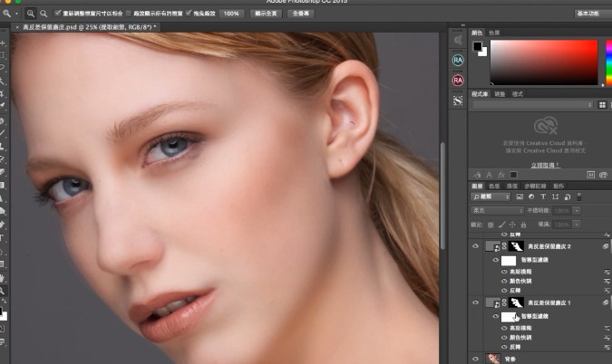Click the add graphic icon in Libraries footer
Image resolution: width=612 pixels, height=364 pixels.
pyautogui.click(x=477, y=175)
